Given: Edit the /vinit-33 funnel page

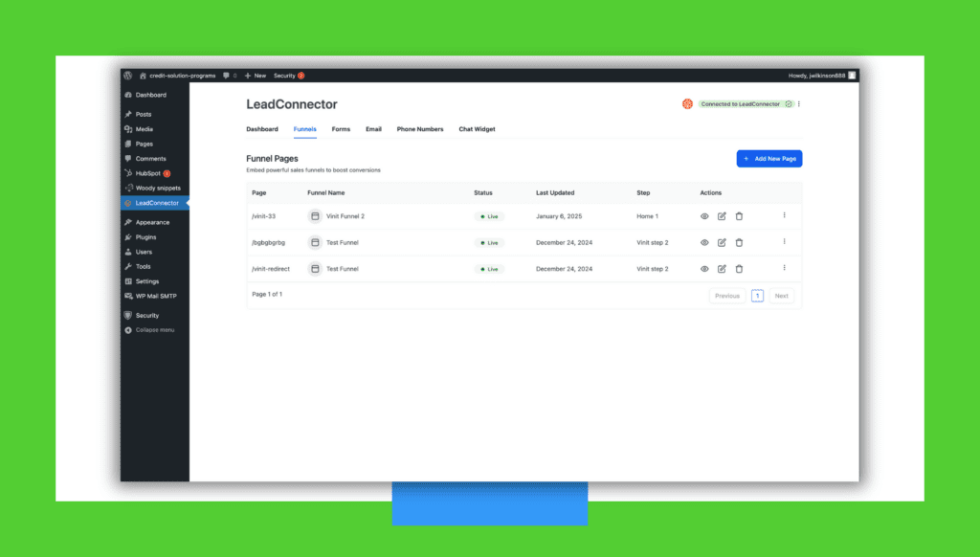Looking at the screenshot, I should pyautogui.click(x=722, y=216).
